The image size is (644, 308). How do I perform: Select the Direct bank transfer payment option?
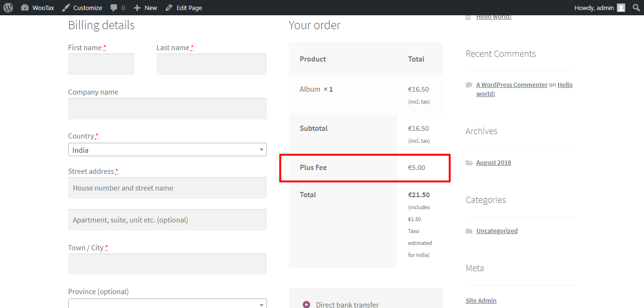(x=306, y=304)
